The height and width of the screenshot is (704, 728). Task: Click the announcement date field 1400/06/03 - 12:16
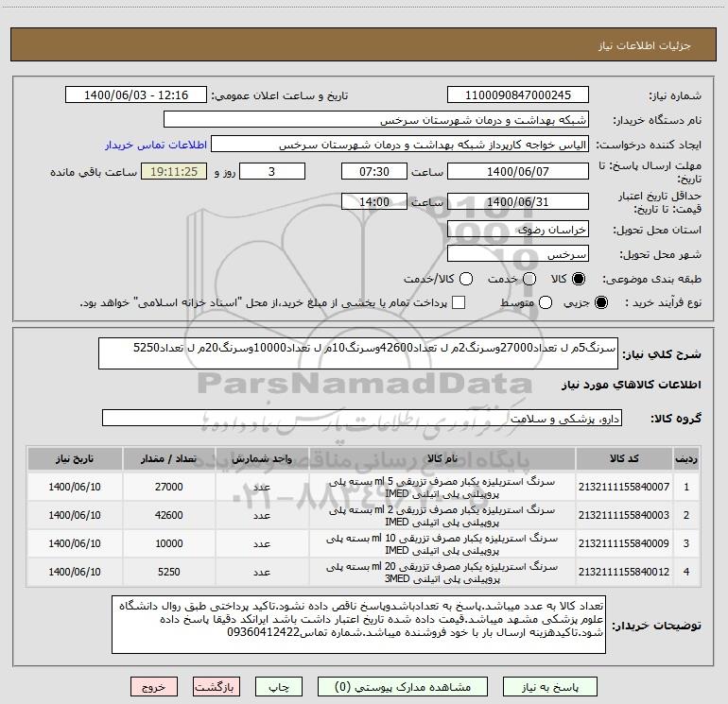pyautogui.click(x=136, y=95)
